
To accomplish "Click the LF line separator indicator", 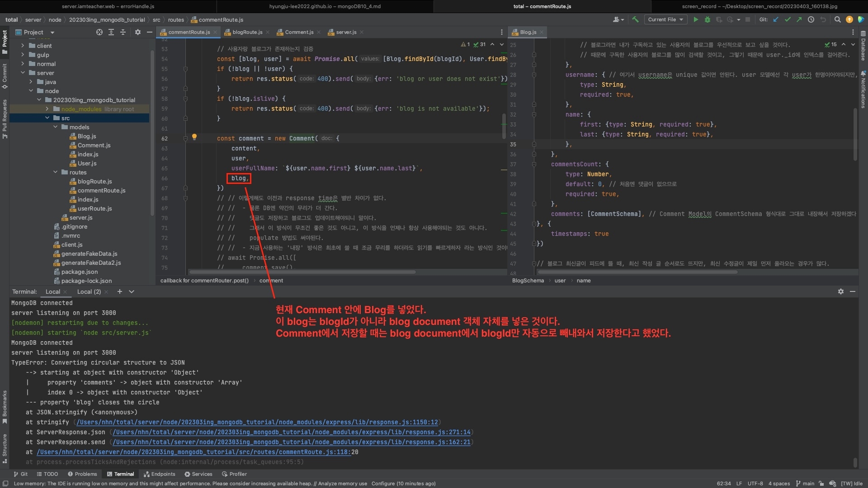I will 739,483.
